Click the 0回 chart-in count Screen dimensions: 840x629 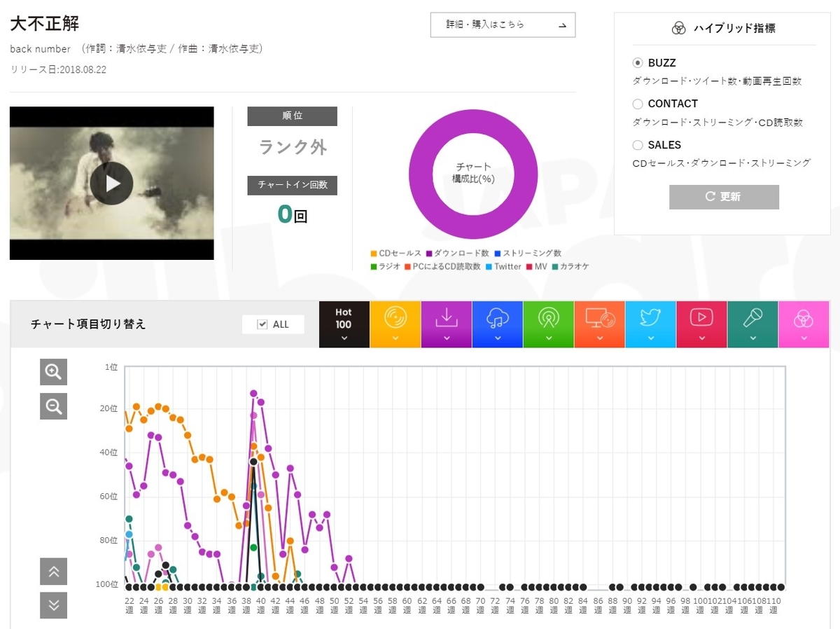pos(292,214)
